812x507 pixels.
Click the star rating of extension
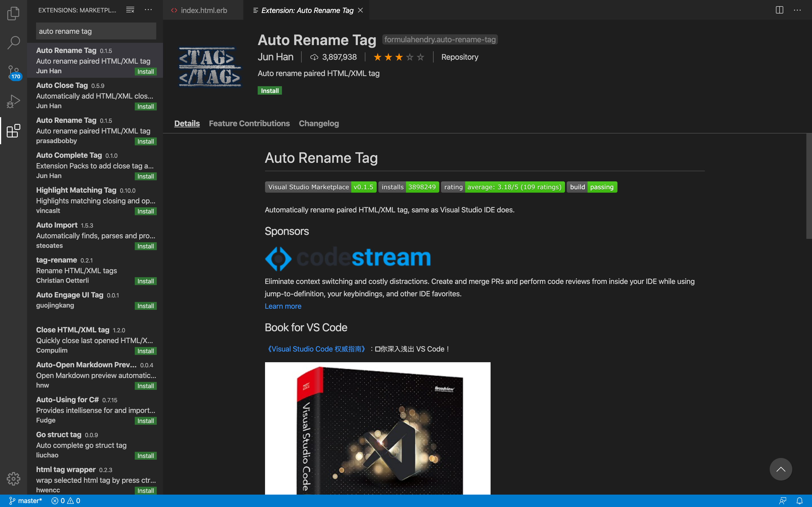point(399,57)
